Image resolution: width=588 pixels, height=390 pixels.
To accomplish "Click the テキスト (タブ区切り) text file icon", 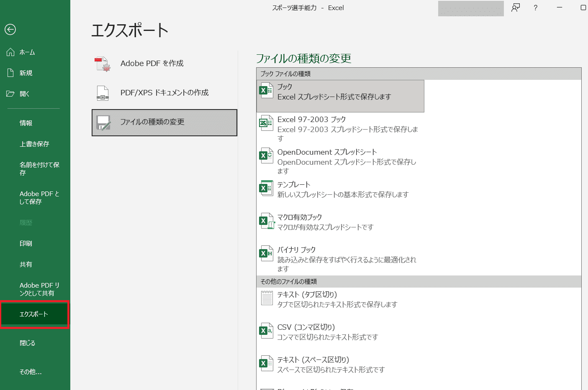I will point(267,298).
